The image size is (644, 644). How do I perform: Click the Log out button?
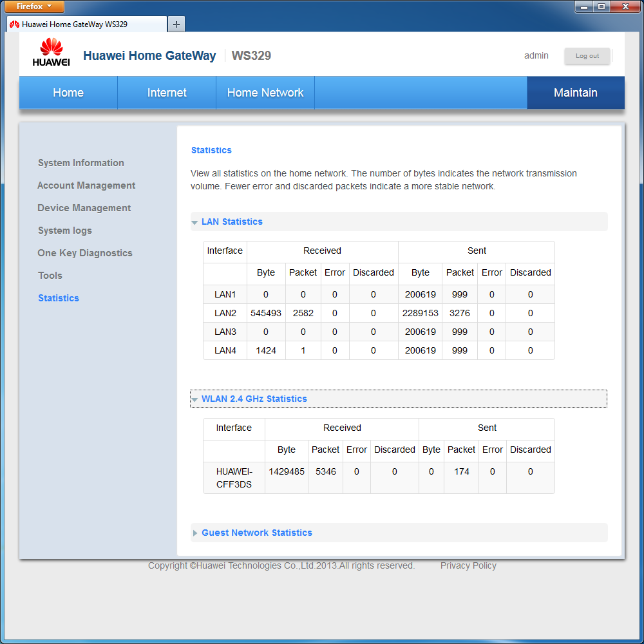(x=587, y=56)
